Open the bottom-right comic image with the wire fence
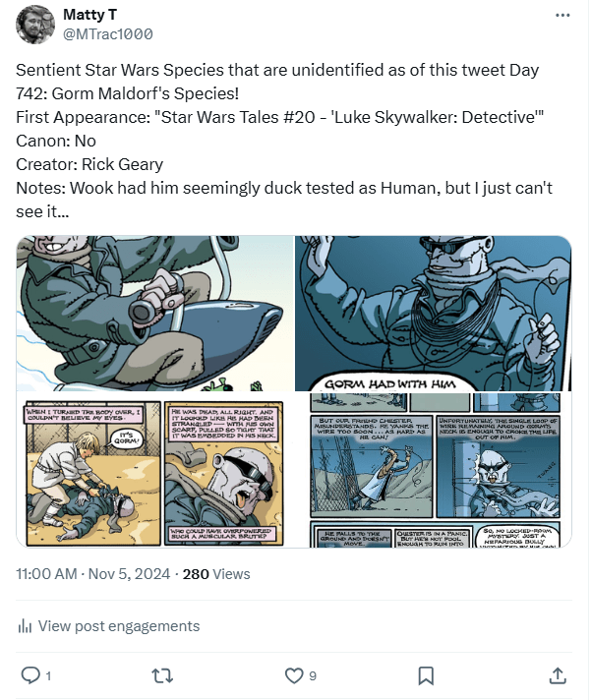 coord(433,470)
